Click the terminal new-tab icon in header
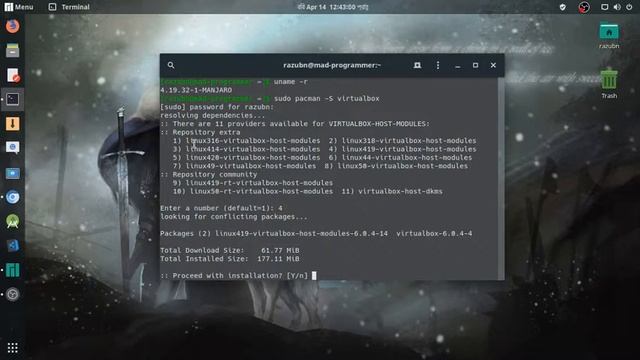This screenshot has width=640, height=360. point(417,65)
